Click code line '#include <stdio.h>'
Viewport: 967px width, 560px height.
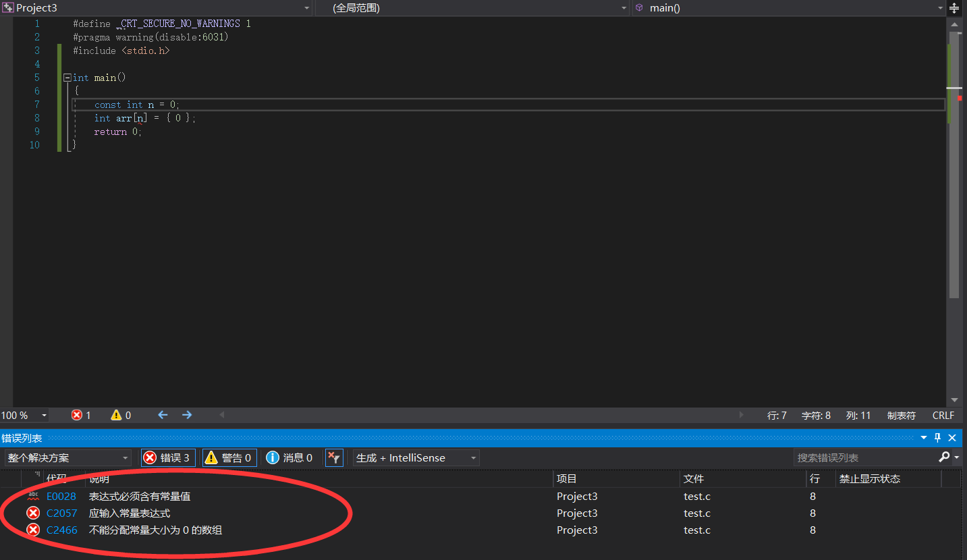pyautogui.click(x=121, y=51)
